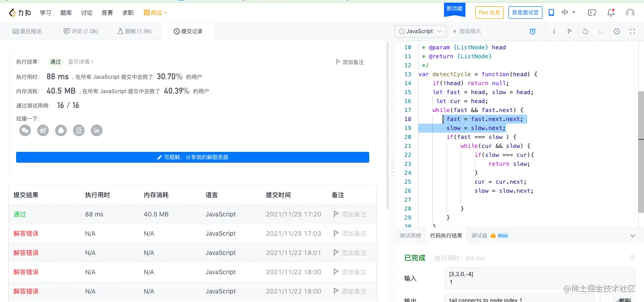Open the 中 language switcher dropdown

pos(569,13)
